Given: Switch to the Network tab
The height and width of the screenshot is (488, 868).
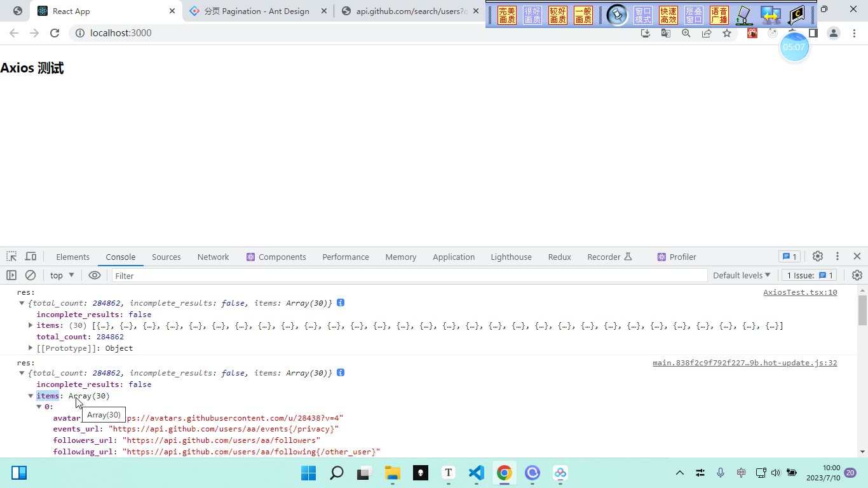Looking at the screenshot, I should click(x=213, y=257).
